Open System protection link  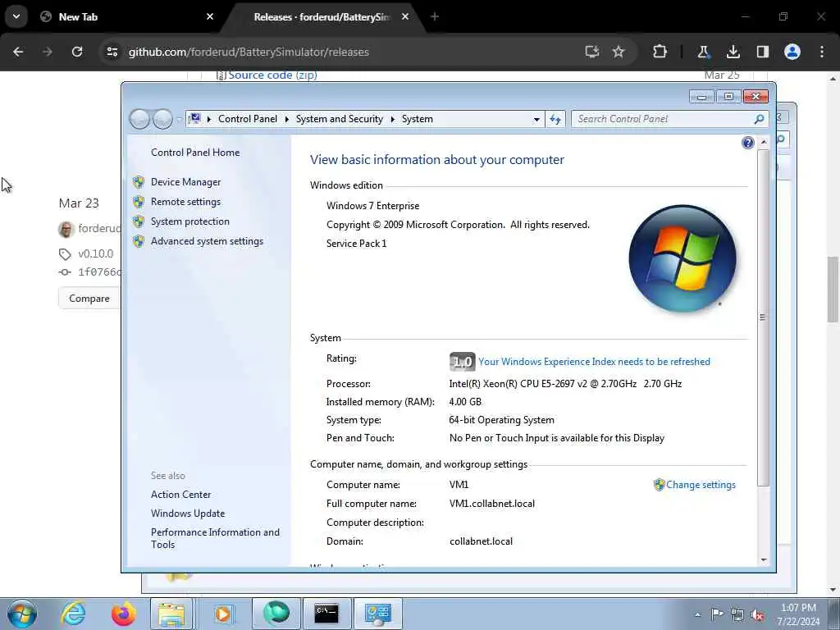tap(189, 221)
